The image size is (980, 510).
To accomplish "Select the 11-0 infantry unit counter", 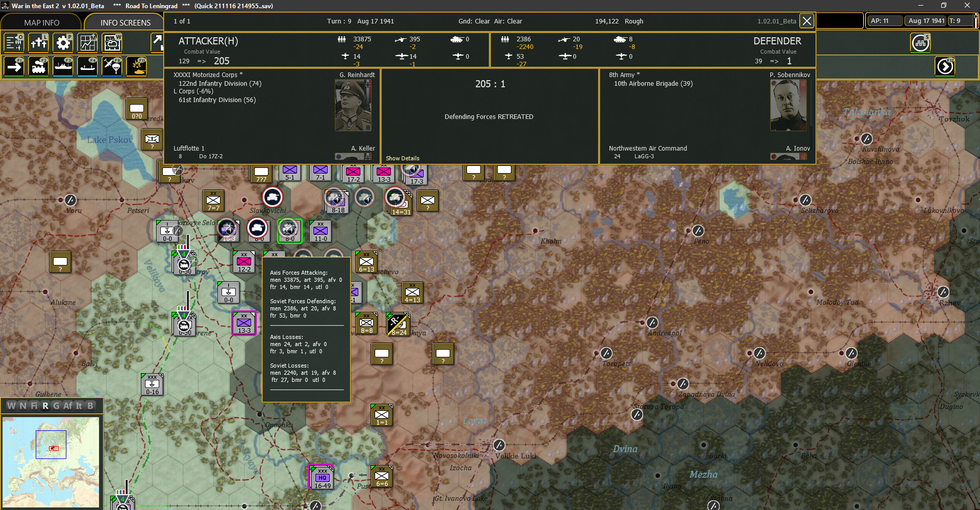I will point(321,231).
